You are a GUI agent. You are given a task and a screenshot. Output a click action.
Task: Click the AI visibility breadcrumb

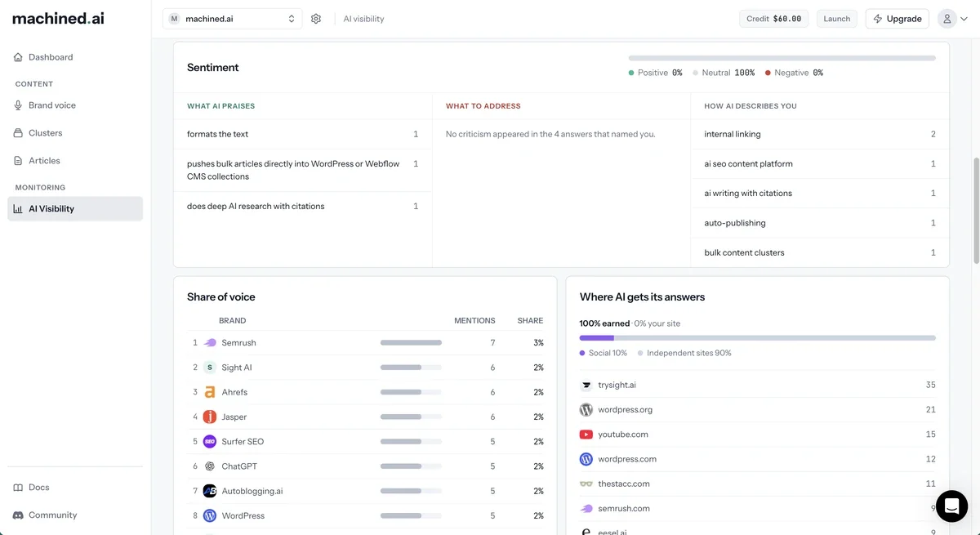pos(363,19)
